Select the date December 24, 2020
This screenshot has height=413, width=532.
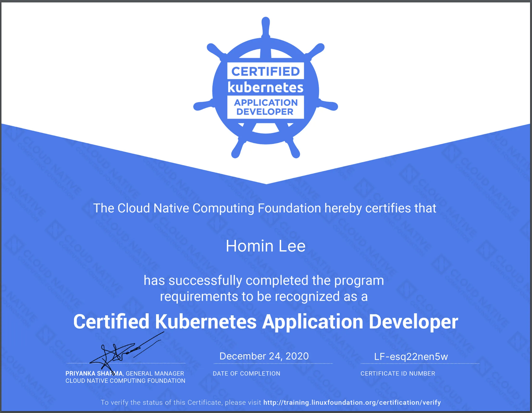[264, 356]
